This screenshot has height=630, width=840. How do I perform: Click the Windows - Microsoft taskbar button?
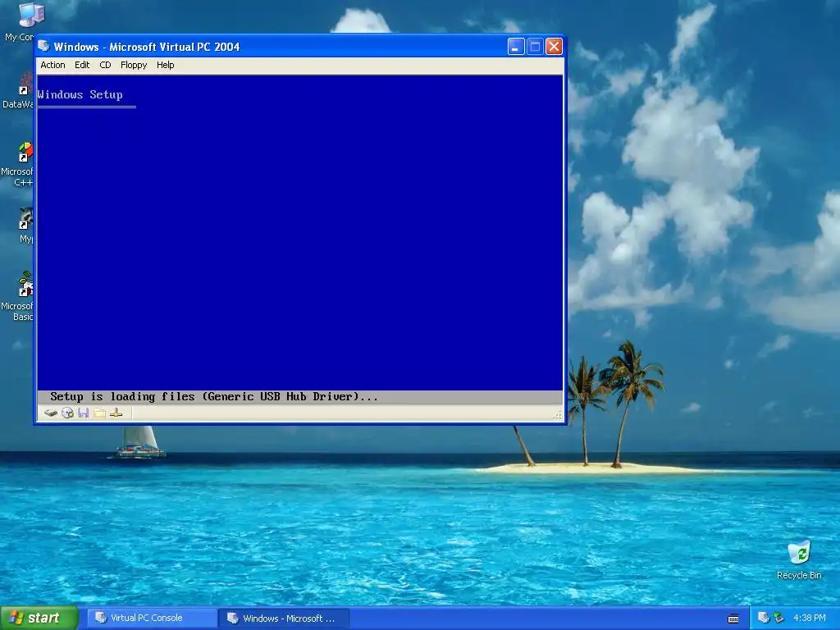coord(284,619)
